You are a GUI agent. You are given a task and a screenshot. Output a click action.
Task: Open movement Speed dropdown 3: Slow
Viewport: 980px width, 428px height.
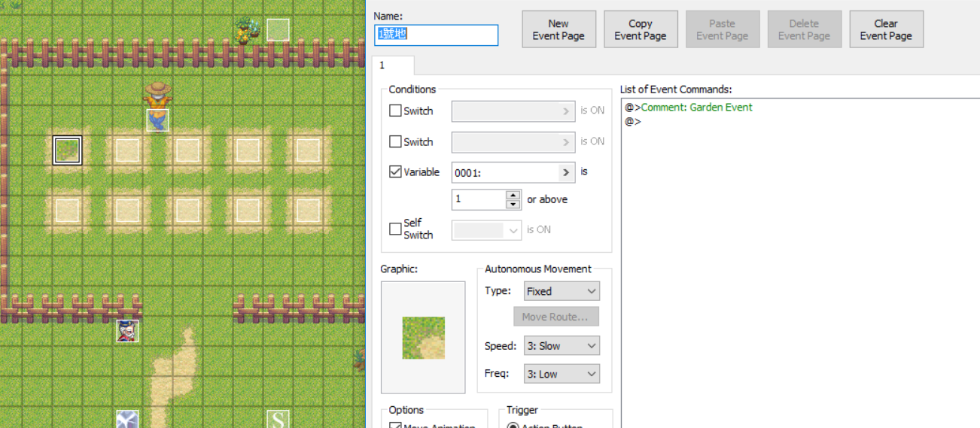tap(562, 346)
